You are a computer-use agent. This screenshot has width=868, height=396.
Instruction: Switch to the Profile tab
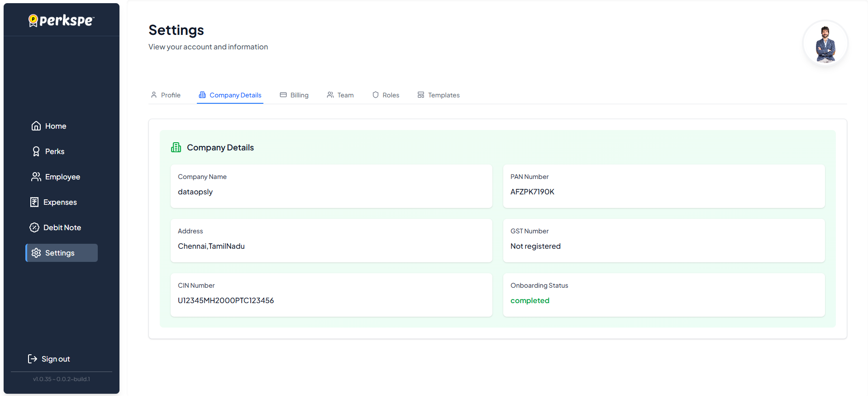166,95
